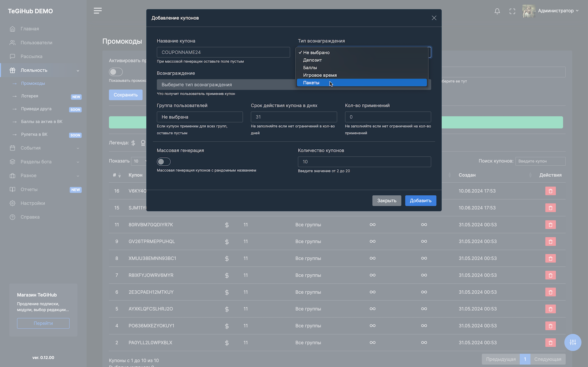This screenshot has width=588, height=367.
Task: Focus the Срок действия купона input
Action: pyautogui.click(x=294, y=117)
